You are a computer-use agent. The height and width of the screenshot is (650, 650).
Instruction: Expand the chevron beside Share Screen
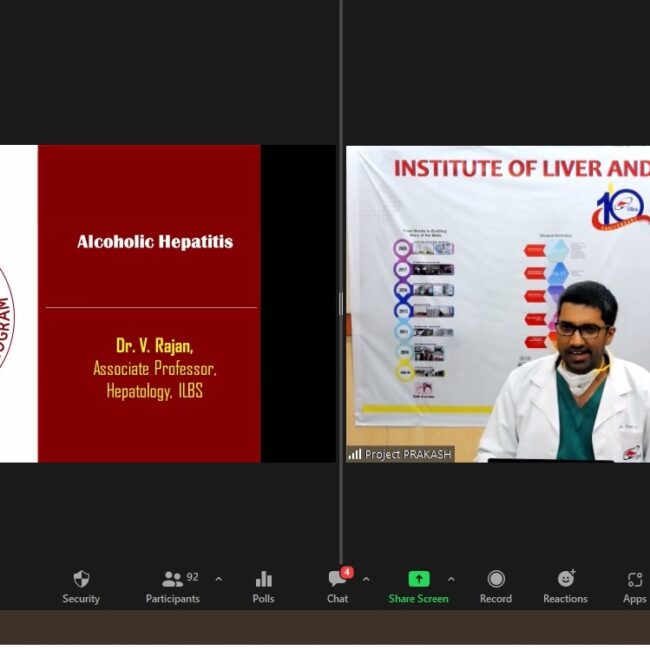point(451,579)
